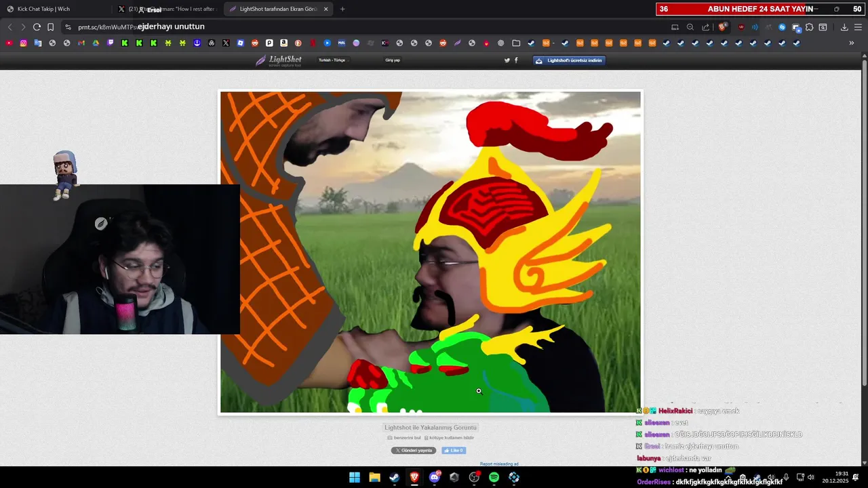Screen dimensions: 868x488
Task: Switch to the X (Twitter) tab
Action: pyautogui.click(x=166, y=9)
